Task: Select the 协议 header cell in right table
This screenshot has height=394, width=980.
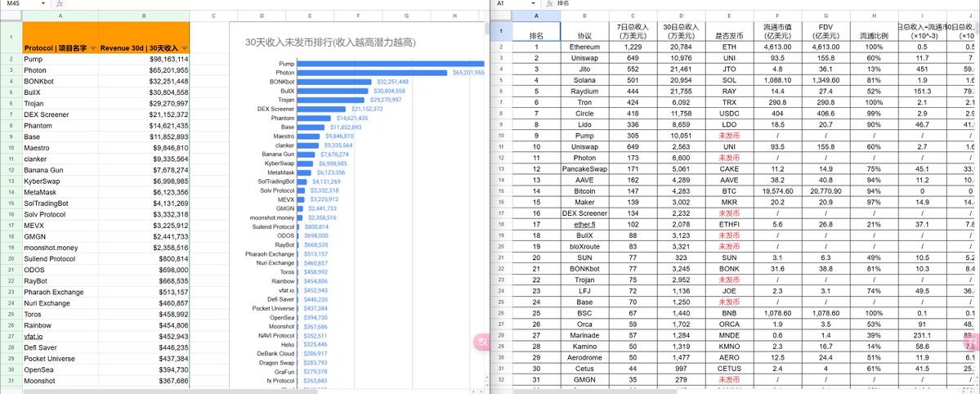Action: point(585,31)
